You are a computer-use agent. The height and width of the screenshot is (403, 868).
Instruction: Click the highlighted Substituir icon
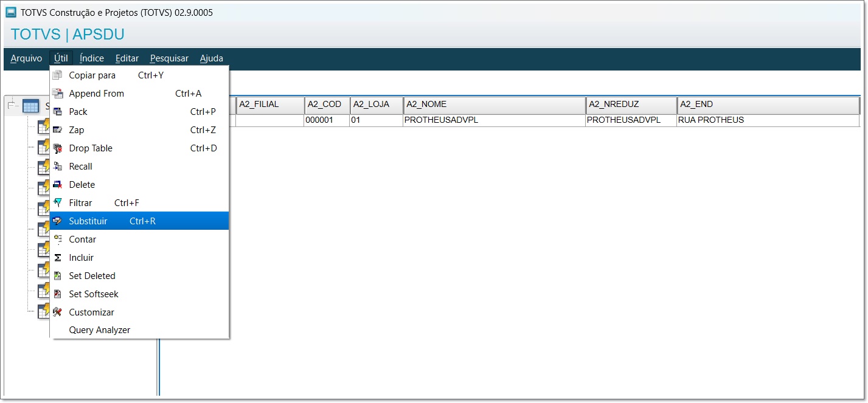(57, 221)
